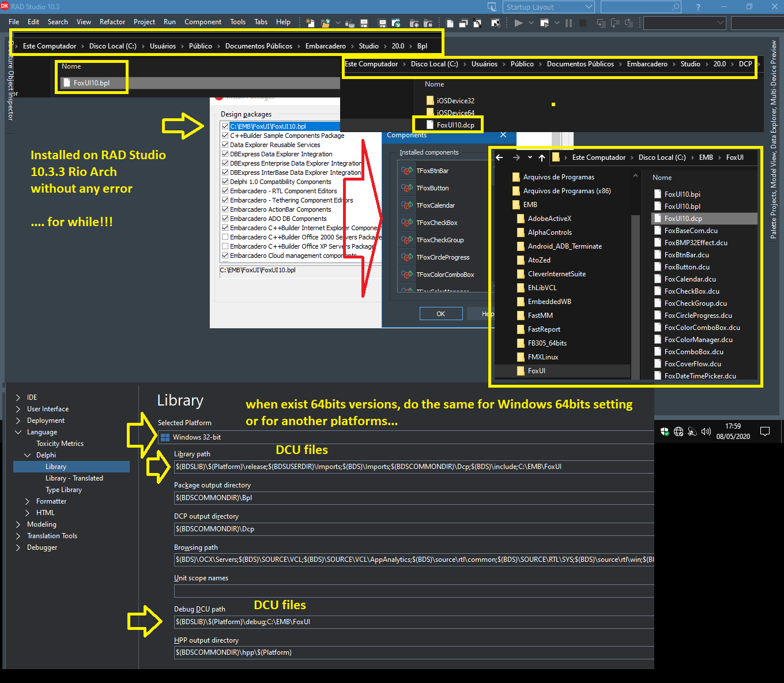Expand the Debugger options node
784x683 pixels.
18,547
